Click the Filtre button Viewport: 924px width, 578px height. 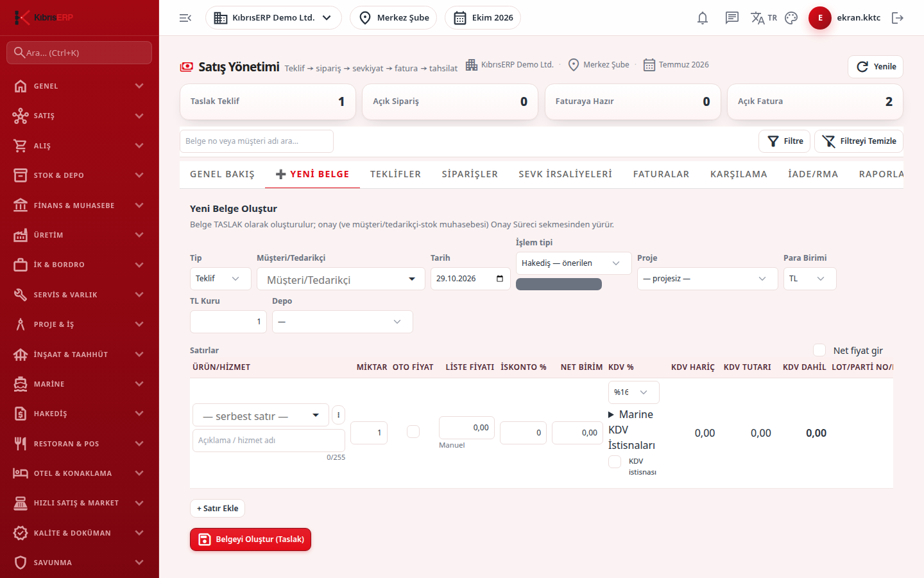[785, 141]
